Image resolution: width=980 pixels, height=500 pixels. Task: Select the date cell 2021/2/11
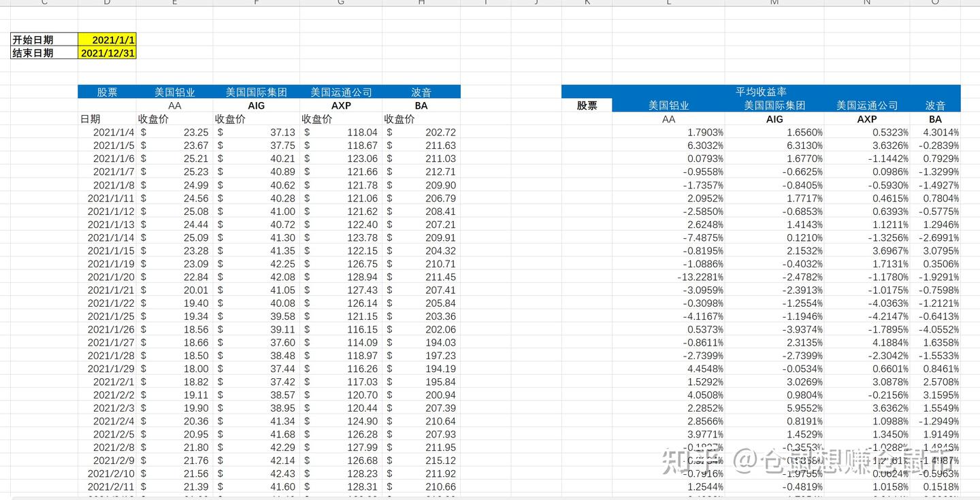[107, 486]
